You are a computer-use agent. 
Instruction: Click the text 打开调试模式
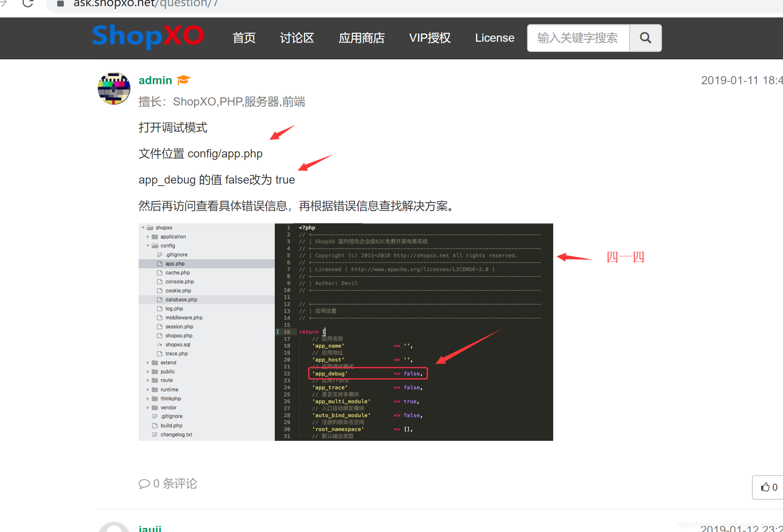173,128
